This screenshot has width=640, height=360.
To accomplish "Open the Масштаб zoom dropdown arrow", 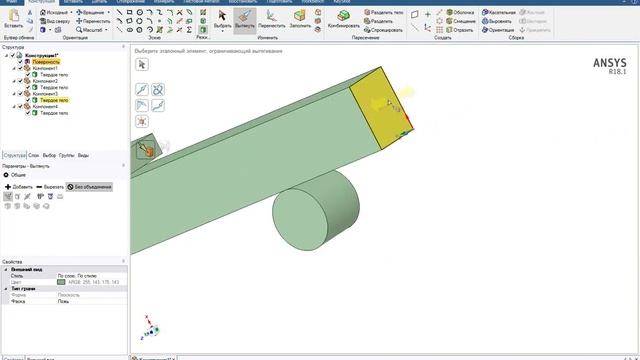I will [106, 30].
